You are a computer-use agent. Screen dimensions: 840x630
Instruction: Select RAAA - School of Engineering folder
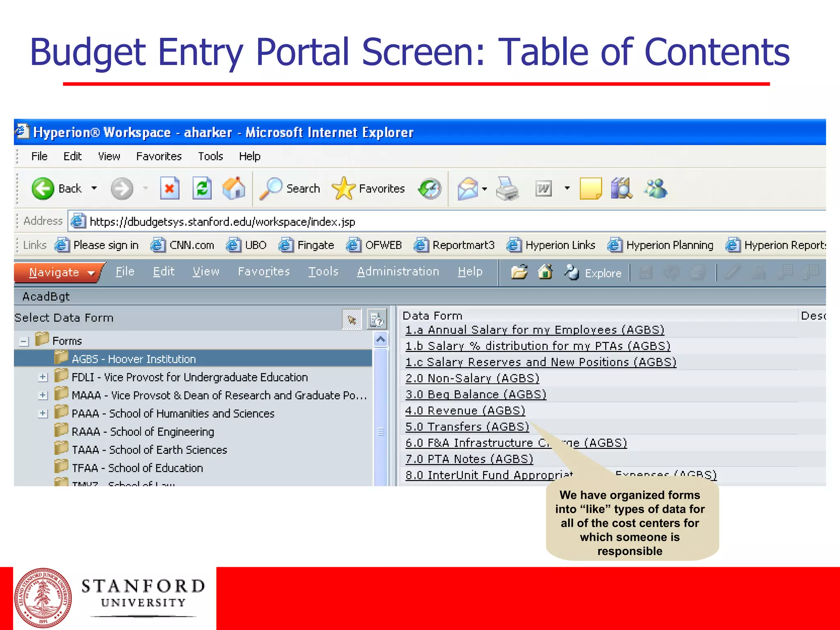pos(135,431)
